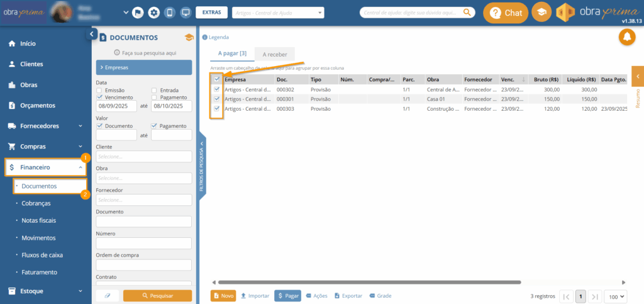644x304 pixels.
Task: Open settings gear icon in header
Action: pyautogui.click(x=153, y=13)
